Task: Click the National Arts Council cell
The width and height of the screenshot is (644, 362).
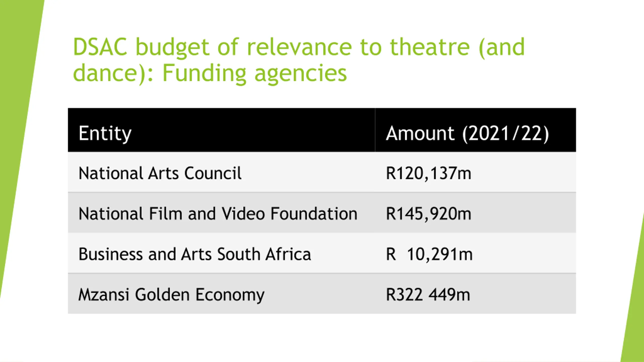Action: [221, 172]
